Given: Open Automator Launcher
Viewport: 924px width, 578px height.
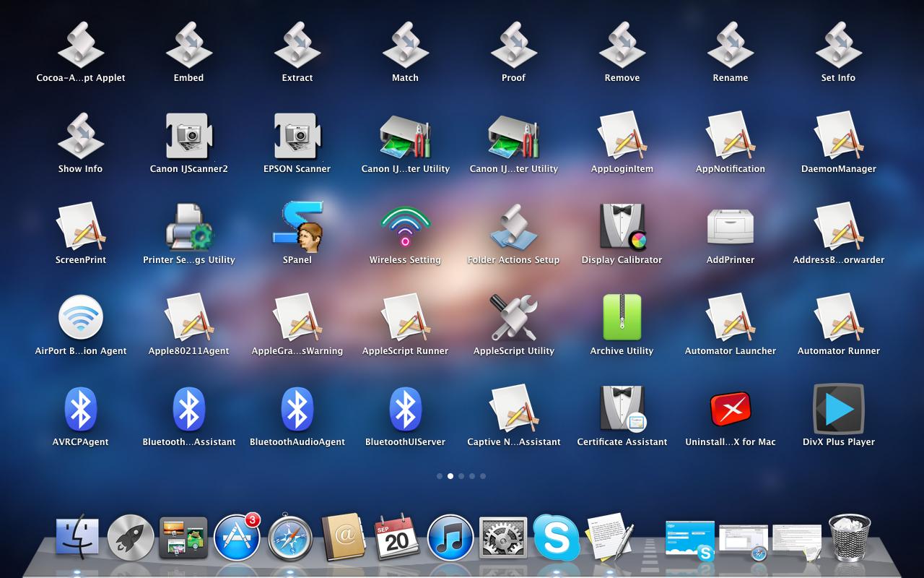Looking at the screenshot, I should pyautogui.click(x=731, y=318).
